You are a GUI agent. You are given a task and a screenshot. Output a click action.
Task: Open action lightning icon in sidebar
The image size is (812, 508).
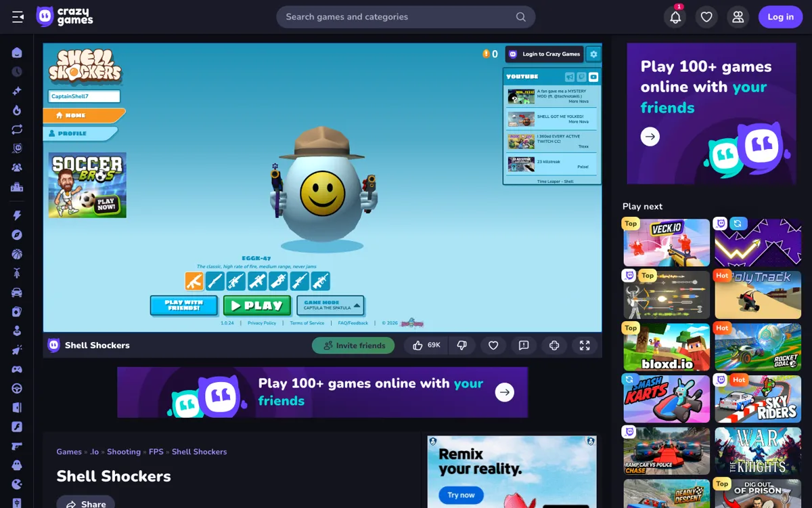coord(17,215)
